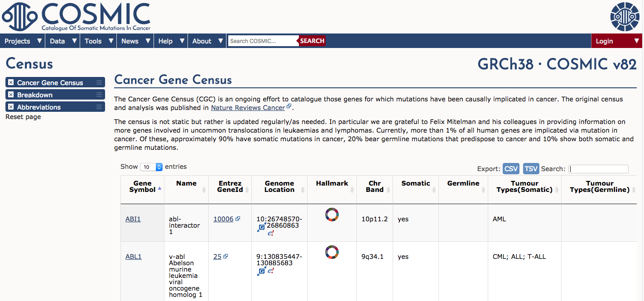Click the table Search filter field
Image resolution: width=644 pixels, height=301 pixels.
(x=598, y=169)
